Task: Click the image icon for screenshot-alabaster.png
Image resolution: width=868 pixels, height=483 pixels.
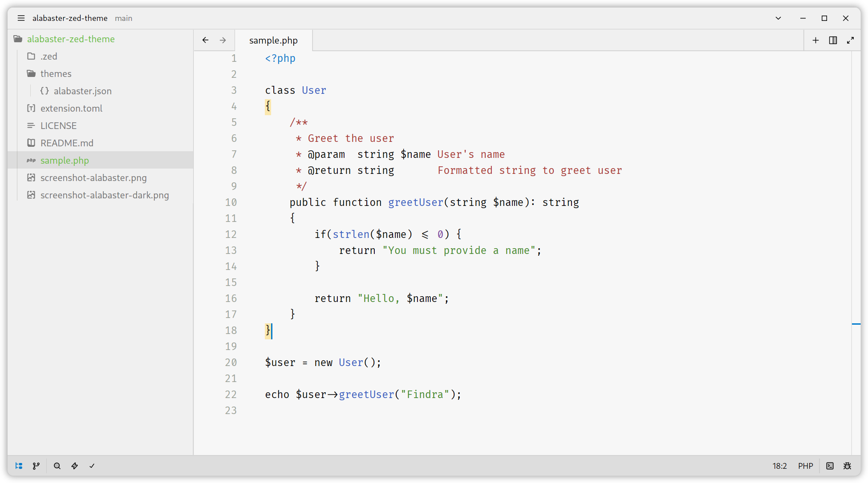Action: click(x=31, y=177)
